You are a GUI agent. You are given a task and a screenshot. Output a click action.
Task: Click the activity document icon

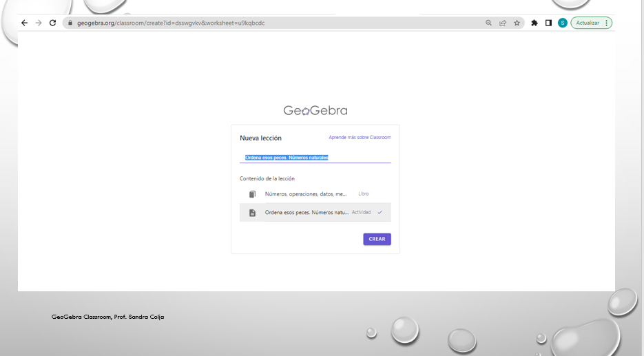(x=252, y=213)
